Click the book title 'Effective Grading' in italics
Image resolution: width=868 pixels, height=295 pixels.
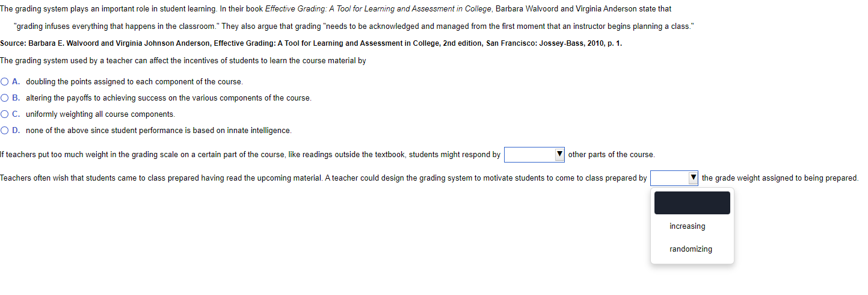pyautogui.click(x=378, y=9)
